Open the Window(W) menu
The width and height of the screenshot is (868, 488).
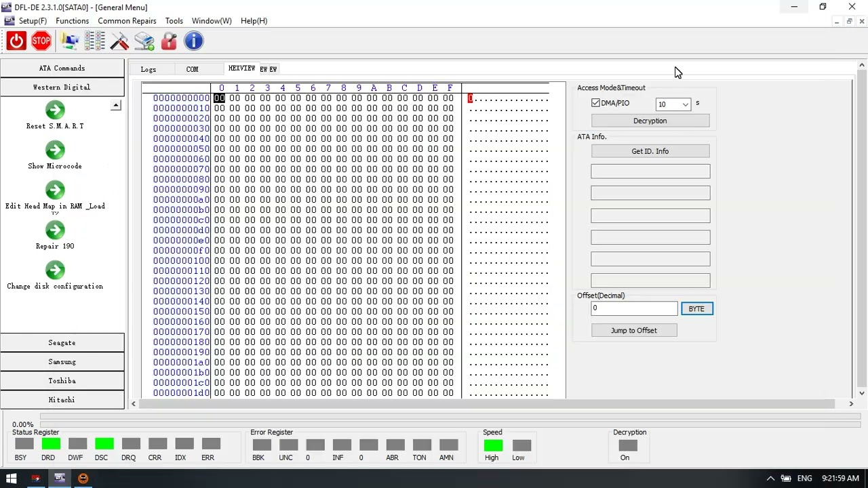[212, 21]
